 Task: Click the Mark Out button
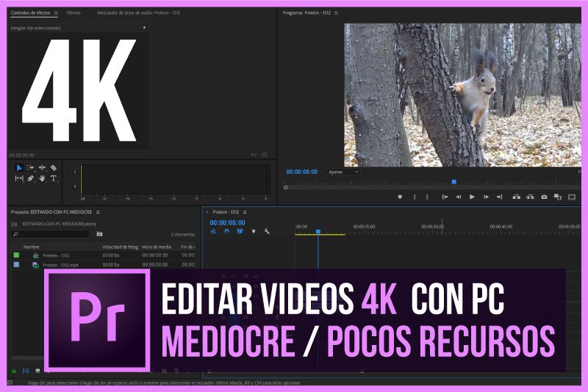[427, 197]
